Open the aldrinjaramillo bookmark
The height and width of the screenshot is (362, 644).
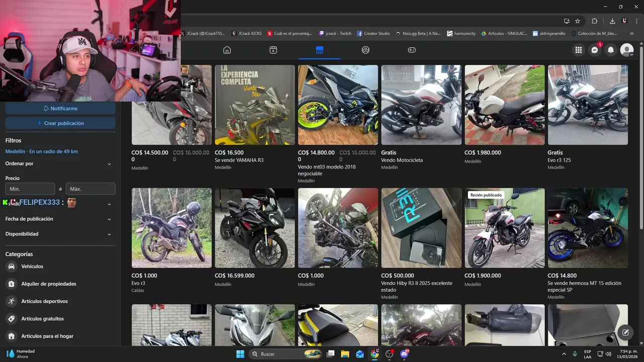[549, 34]
